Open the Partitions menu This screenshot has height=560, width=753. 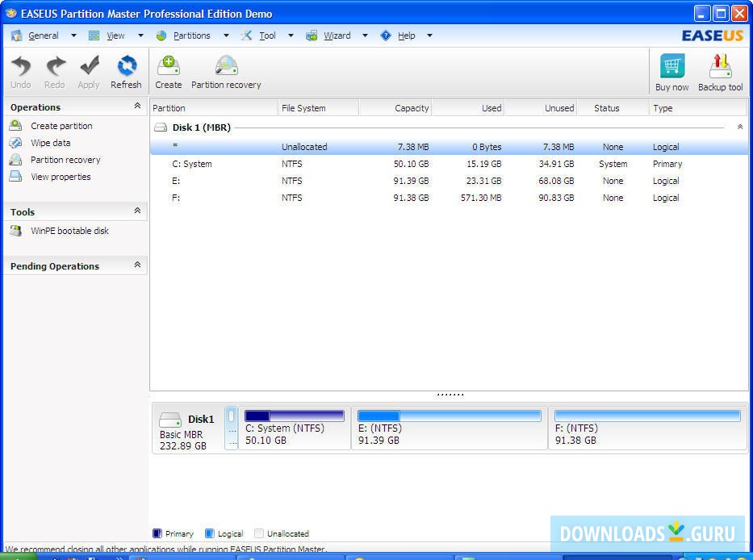(191, 36)
